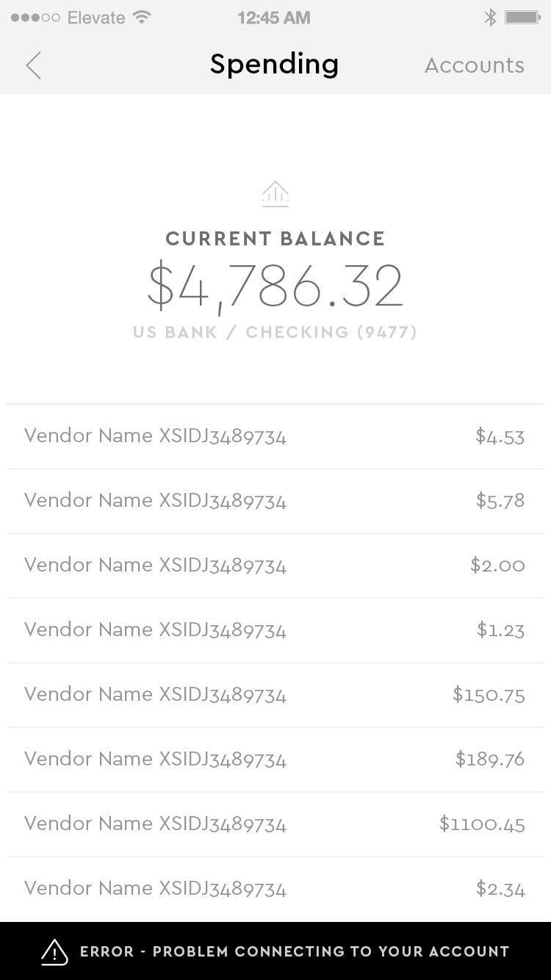Screen dimensions: 551x980
Task: Open the Accounts screen
Action: coord(474,65)
